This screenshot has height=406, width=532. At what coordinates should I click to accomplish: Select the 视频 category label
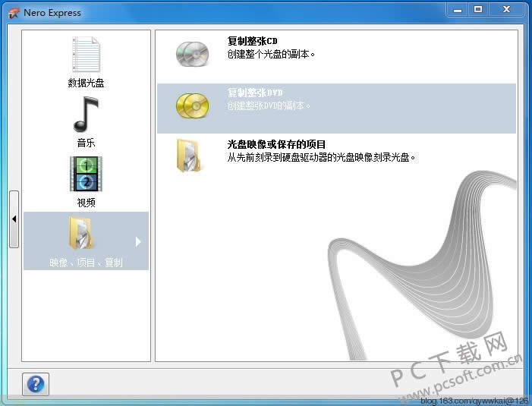pyautogui.click(x=86, y=203)
